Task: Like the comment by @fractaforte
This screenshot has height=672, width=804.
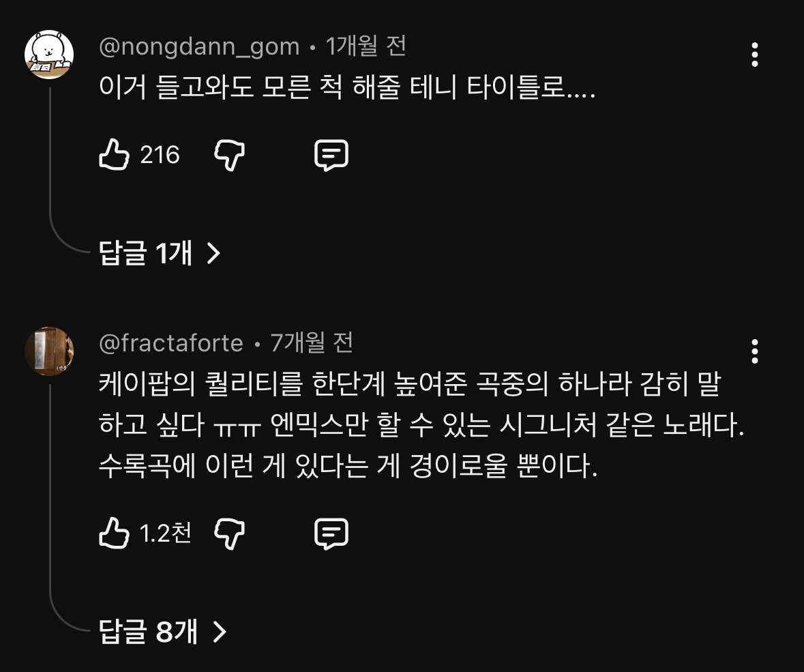Action: pos(115,533)
